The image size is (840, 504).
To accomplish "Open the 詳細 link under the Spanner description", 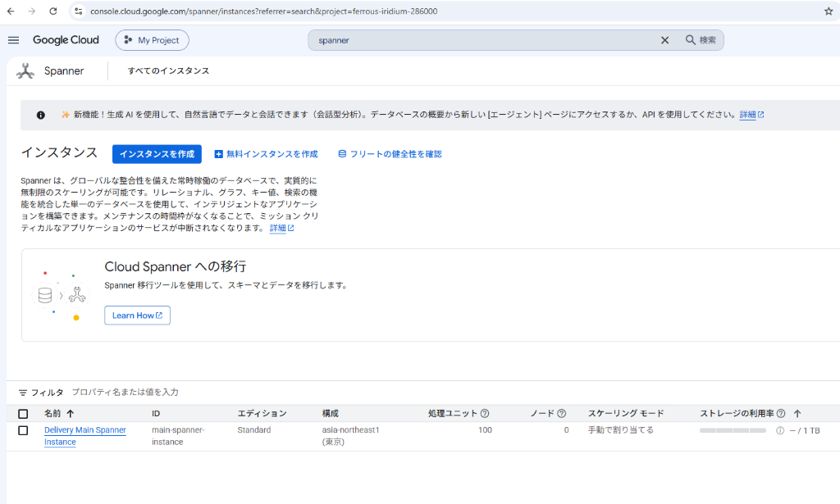I will [x=282, y=228].
